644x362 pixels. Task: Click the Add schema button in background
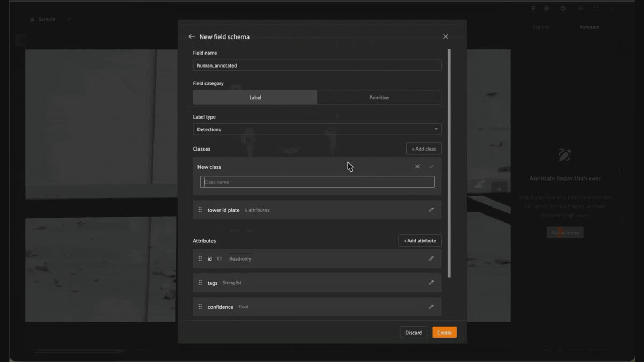click(565, 232)
